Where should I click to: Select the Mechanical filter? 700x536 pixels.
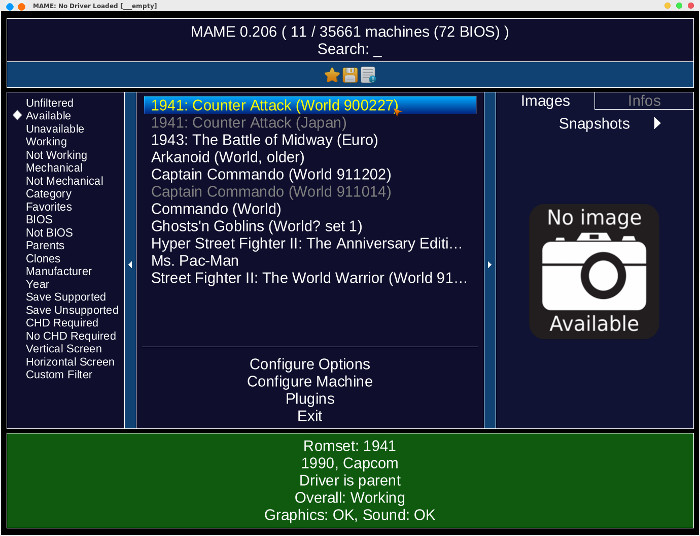click(x=54, y=168)
